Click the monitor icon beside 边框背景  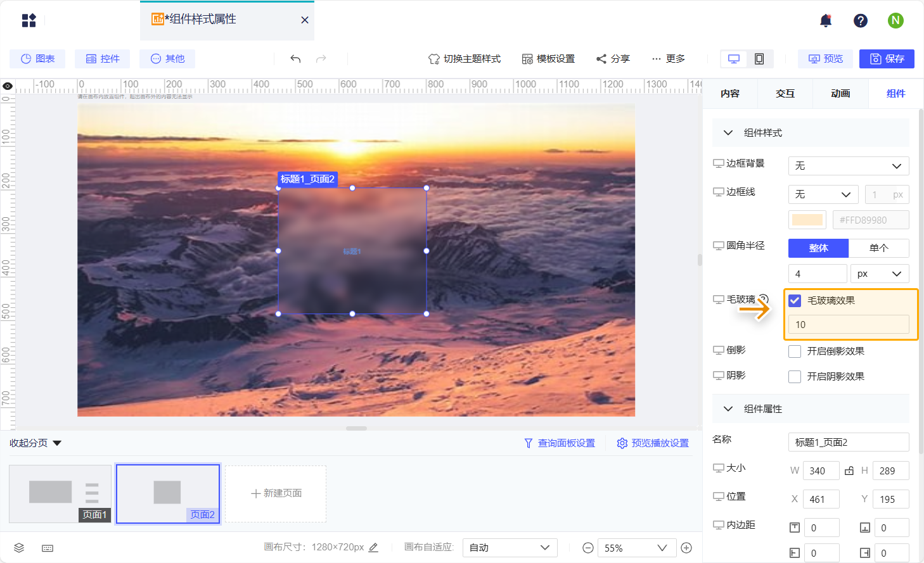tap(719, 163)
